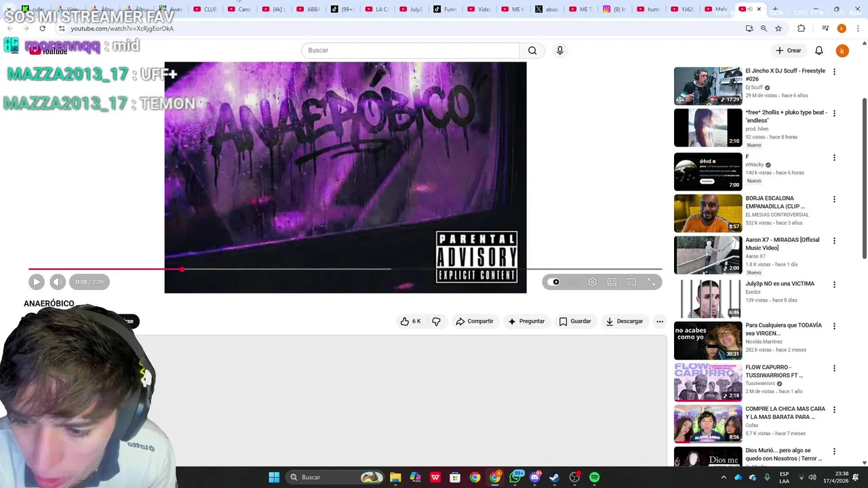868x488 pixels.
Task: Switch to theater mode view
Action: click(612, 282)
